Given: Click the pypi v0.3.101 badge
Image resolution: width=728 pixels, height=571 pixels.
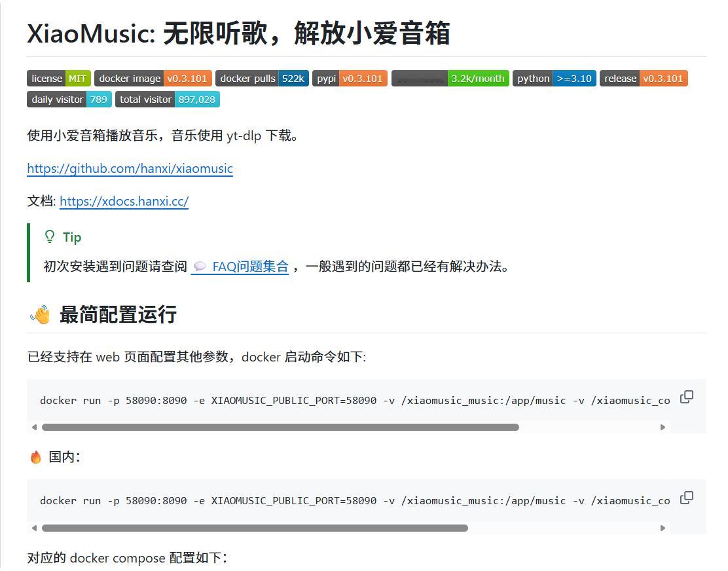Looking at the screenshot, I should [x=350, y=78].
